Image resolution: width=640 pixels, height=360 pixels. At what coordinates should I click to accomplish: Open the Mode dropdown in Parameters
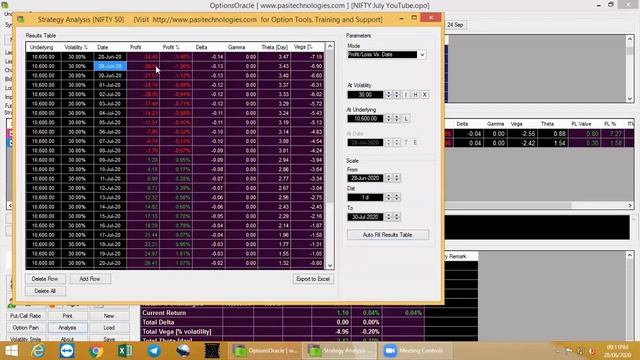pyautogui.click(x=422, y=55)
